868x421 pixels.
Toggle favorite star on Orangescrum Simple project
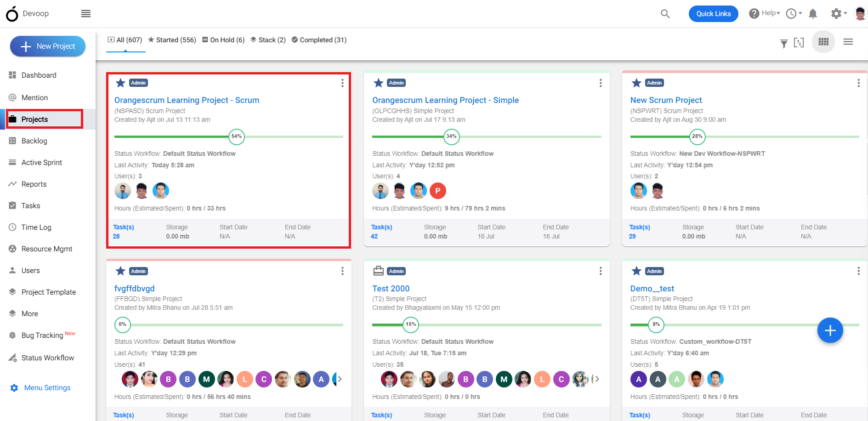point(378,83)
